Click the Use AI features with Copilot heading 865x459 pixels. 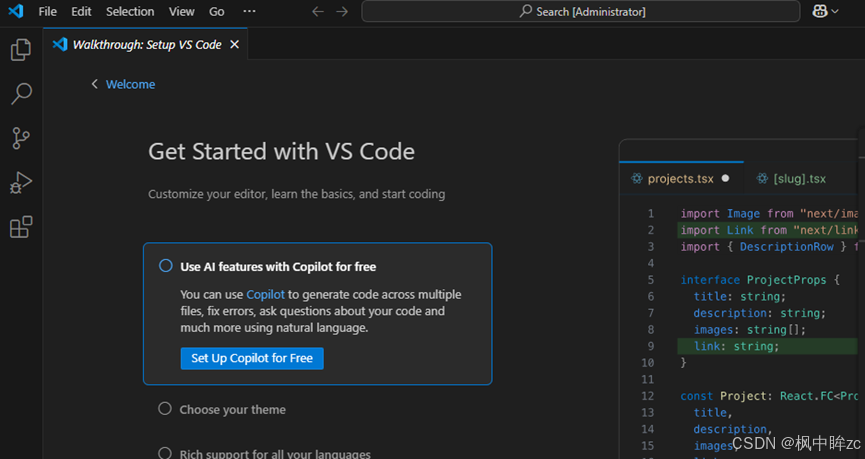[x=278, y=267]
